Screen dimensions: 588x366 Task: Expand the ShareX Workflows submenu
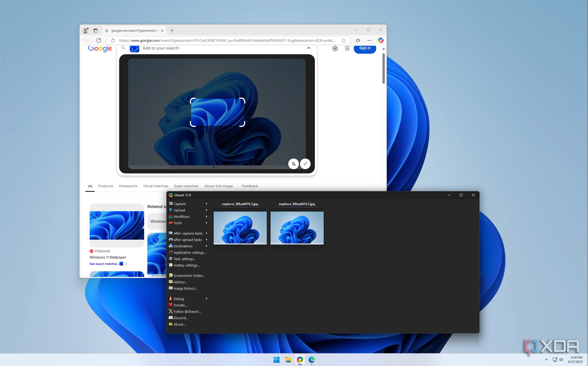click(188, 217)
